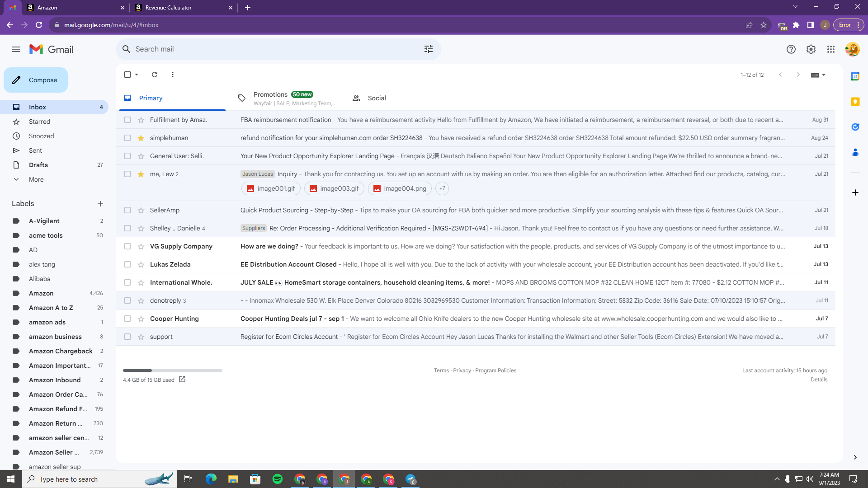Image resolution: width=868 pixels, height=488 pixels.
Task: Switch to the Primary tab
Action: click(x=172, y=98)
